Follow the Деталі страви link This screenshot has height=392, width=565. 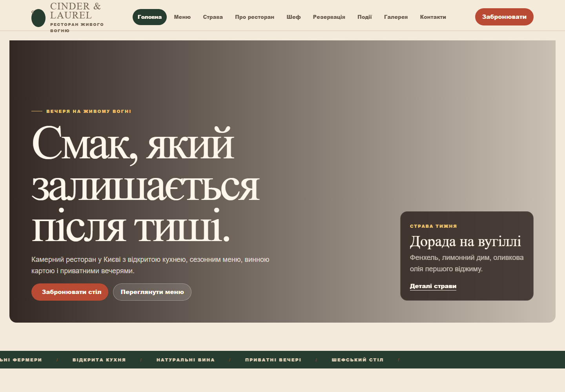tap(433, 286)
